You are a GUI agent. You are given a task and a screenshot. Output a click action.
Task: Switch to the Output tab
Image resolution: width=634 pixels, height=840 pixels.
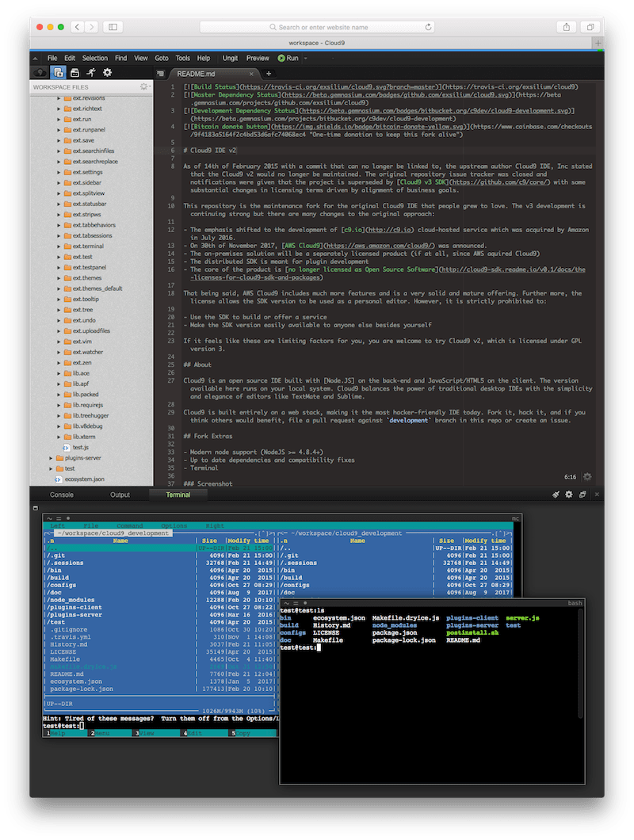120,494
